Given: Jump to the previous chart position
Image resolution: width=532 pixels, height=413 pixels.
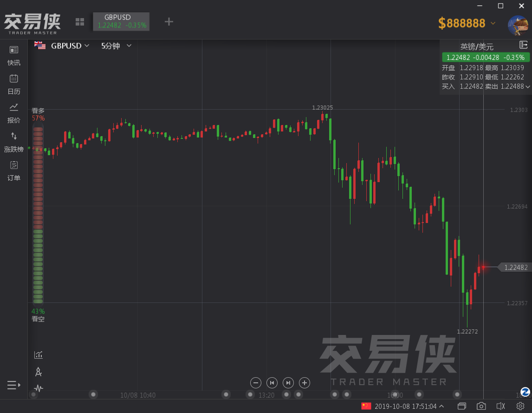Looking at the screenshot, I should point(272,383).
